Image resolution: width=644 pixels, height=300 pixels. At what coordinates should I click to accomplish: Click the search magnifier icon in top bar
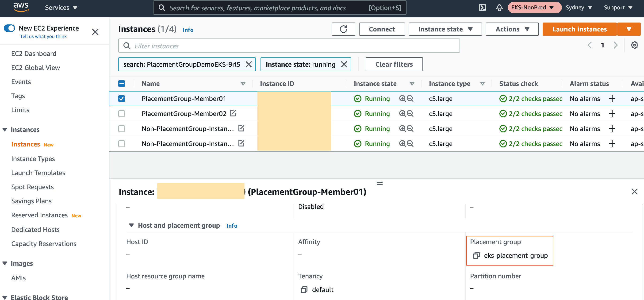coord(162,8)
